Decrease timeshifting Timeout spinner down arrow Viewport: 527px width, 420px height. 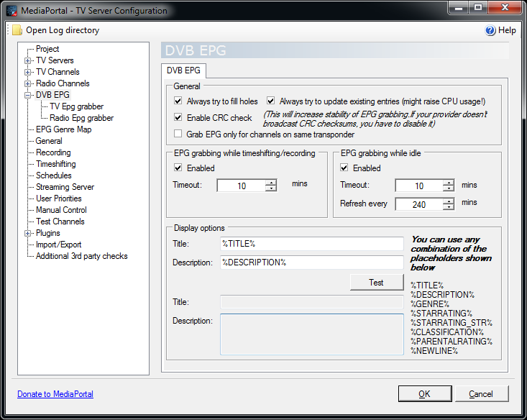click(x=271, y=188)
